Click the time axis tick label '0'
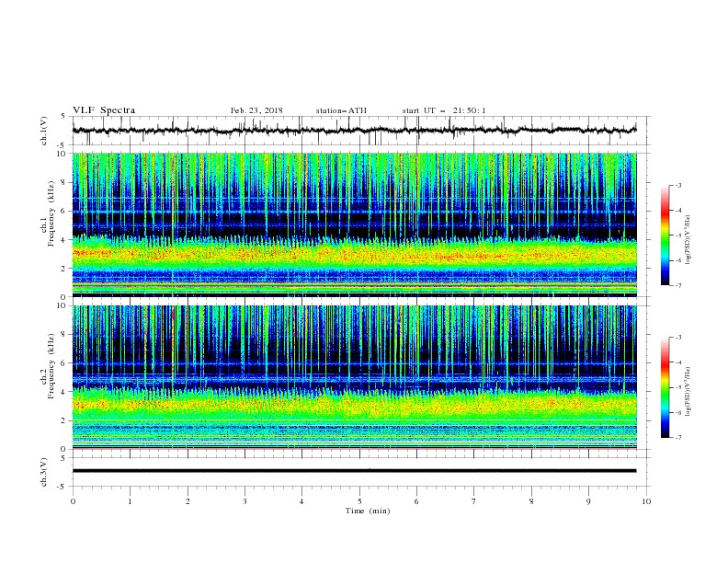Viewport: 728px width, 563px height. coord(73,501)
